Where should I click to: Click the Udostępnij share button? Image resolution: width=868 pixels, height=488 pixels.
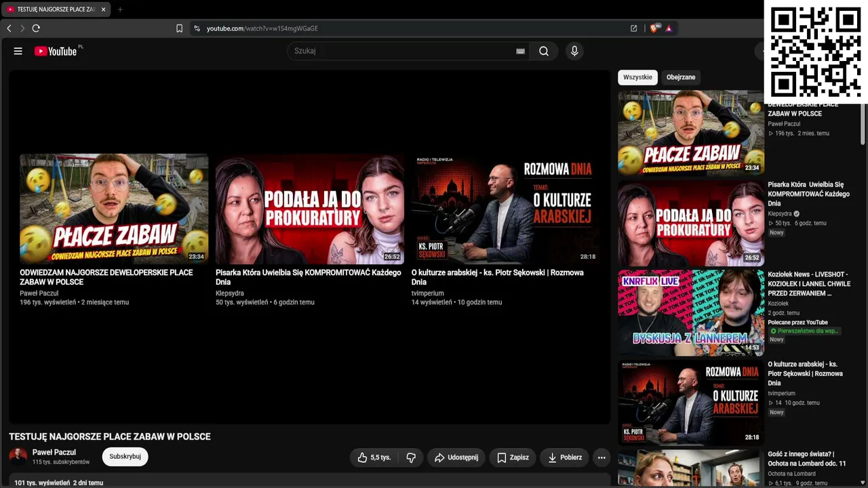tap(456, 457)
